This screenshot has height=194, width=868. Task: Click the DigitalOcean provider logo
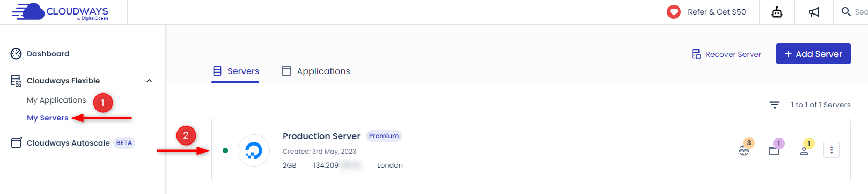click(x=254, y=150)
